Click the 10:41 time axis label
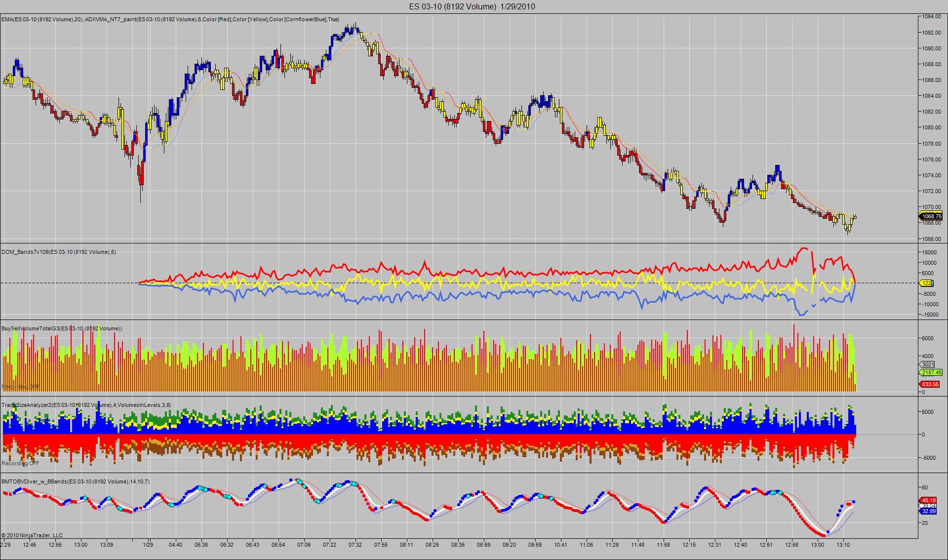 [x=561, y=545]
